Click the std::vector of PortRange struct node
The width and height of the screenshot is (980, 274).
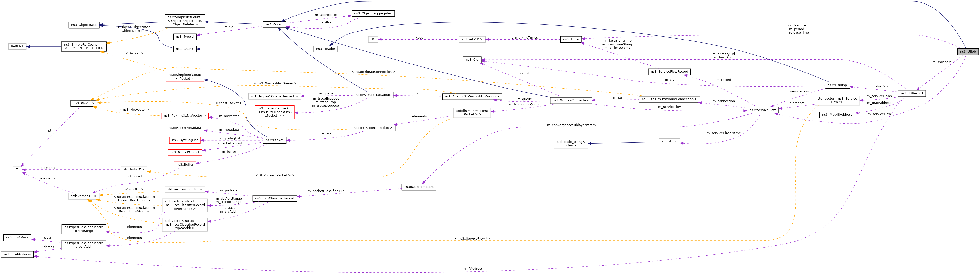[185, 205]
